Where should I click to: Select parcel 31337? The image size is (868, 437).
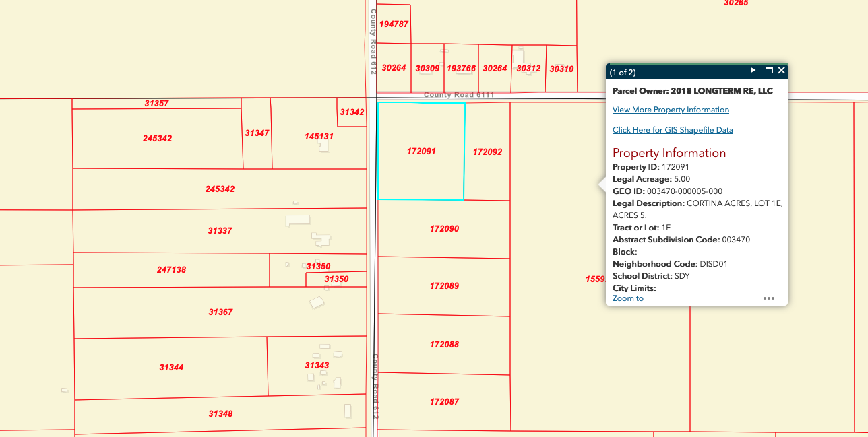(x=220, y=231)
